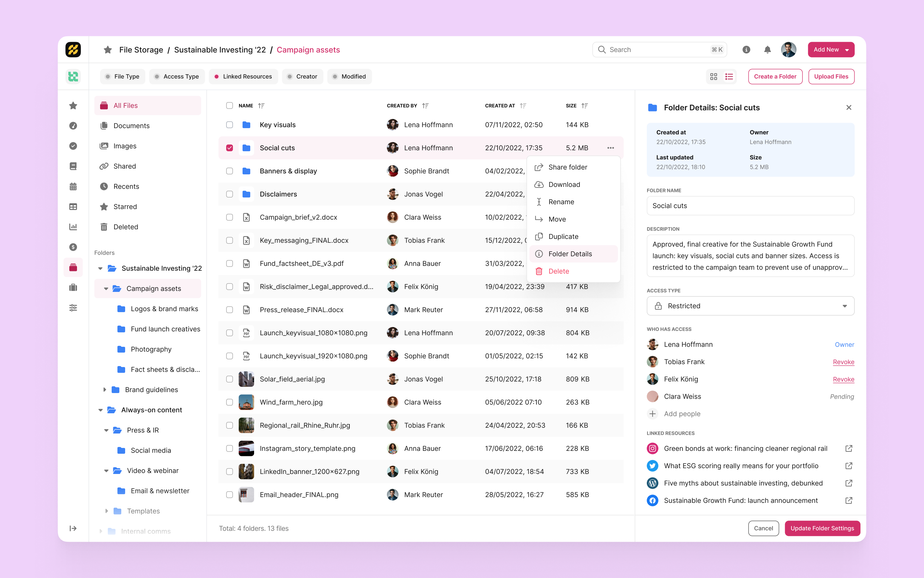Image resolution: width=924 pixels, height=578 pixels.
Task: Open the chart reports icon in the left rail
Action: click(73, 227)
